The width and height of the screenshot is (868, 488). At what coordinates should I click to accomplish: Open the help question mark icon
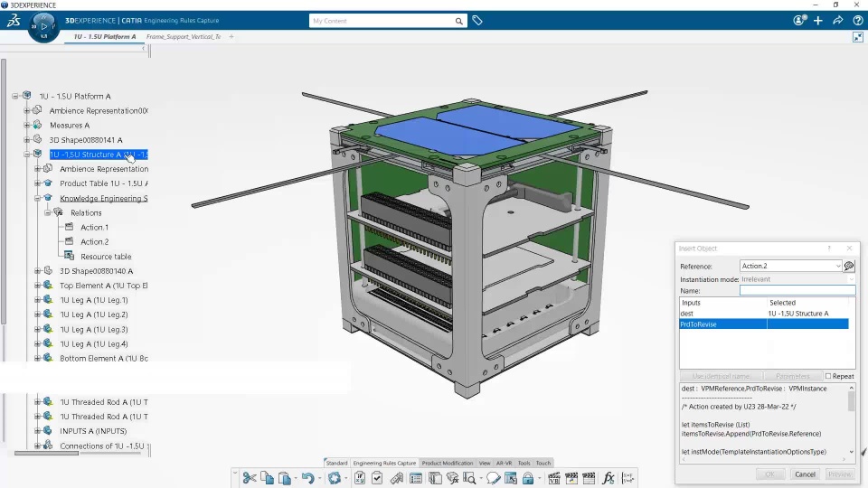[x=857, y=21]
